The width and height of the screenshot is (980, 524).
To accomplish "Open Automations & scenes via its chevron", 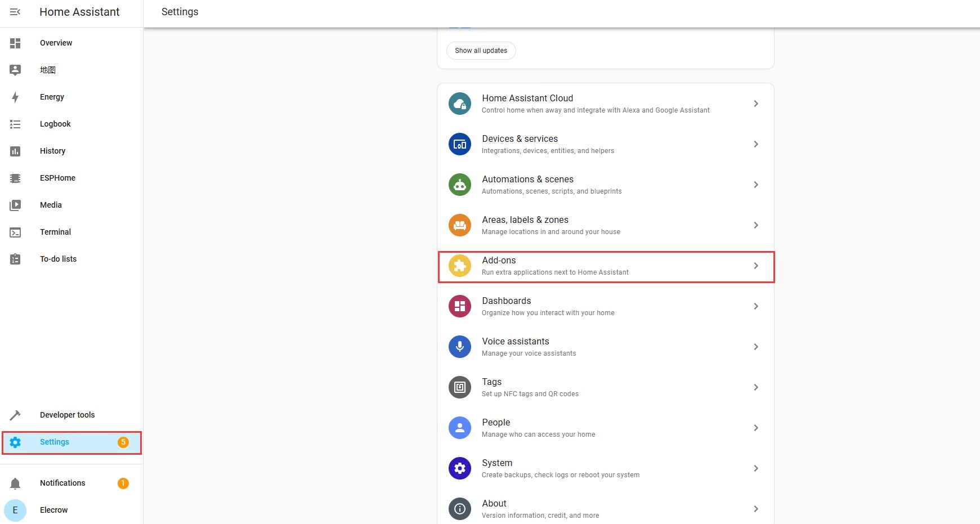I will (x=756, y=185).
